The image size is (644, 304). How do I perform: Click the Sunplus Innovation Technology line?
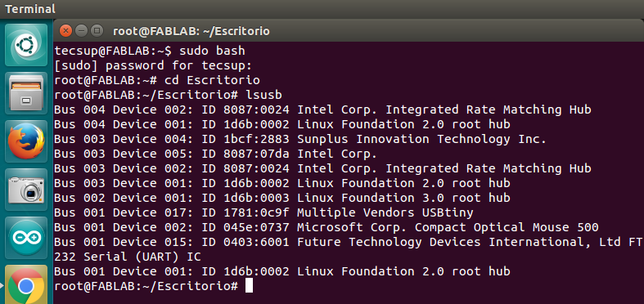(300, 139)
